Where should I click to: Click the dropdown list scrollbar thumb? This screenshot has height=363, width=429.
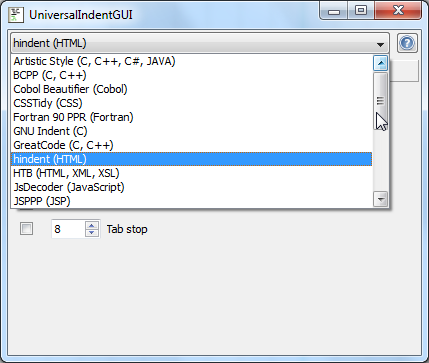pos(380,101)
